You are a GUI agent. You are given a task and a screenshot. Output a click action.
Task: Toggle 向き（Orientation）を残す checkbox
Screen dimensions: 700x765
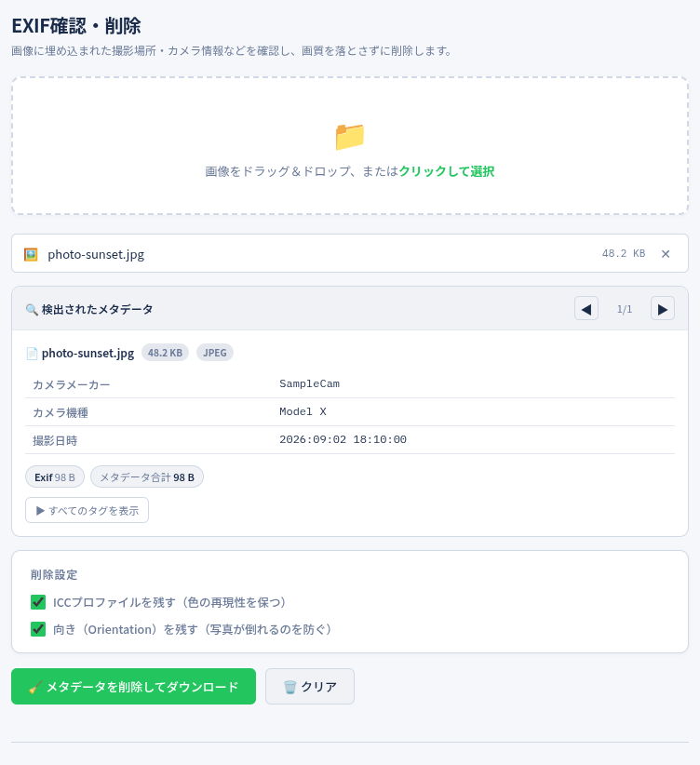coord(38,629)
